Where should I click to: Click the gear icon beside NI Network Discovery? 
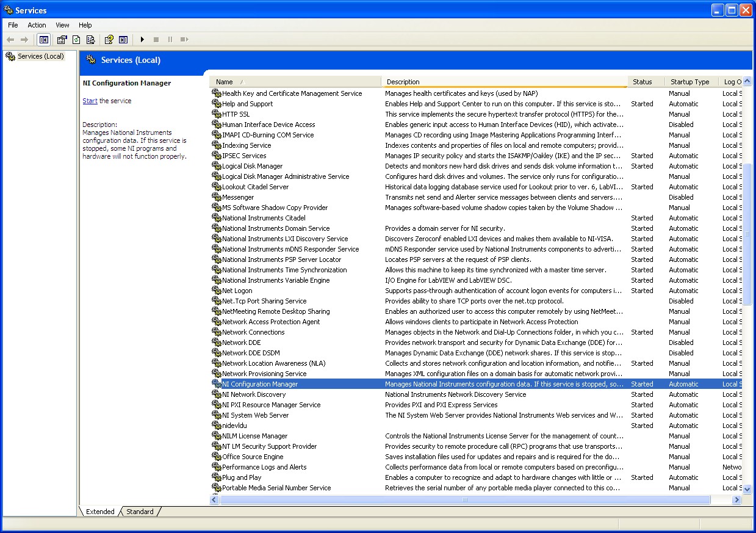tap(216, 394)
